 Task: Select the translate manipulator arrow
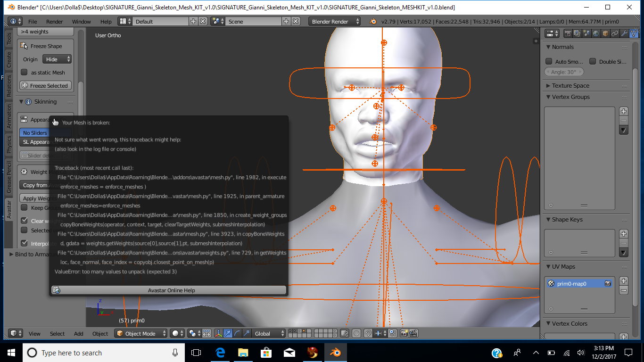(228, 333)
